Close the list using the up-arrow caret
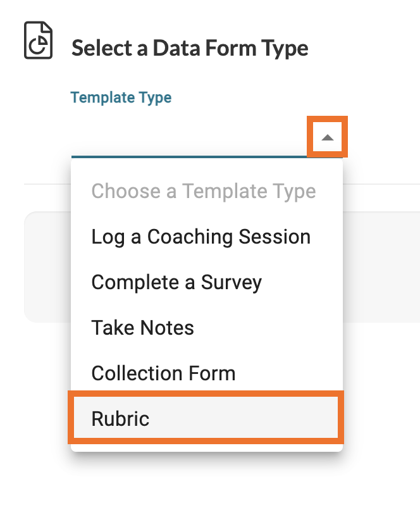The height and width of the screenshot is (510, 420). pos(327,137)
